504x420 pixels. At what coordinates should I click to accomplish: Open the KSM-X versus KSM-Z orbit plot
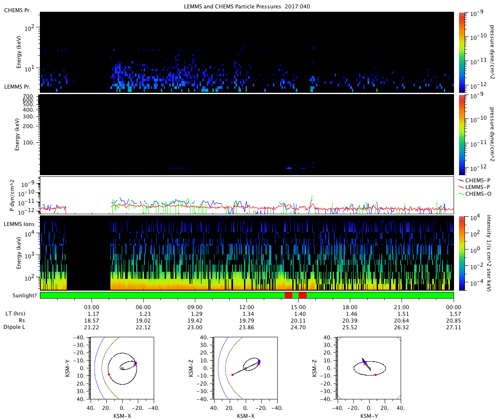246,368
